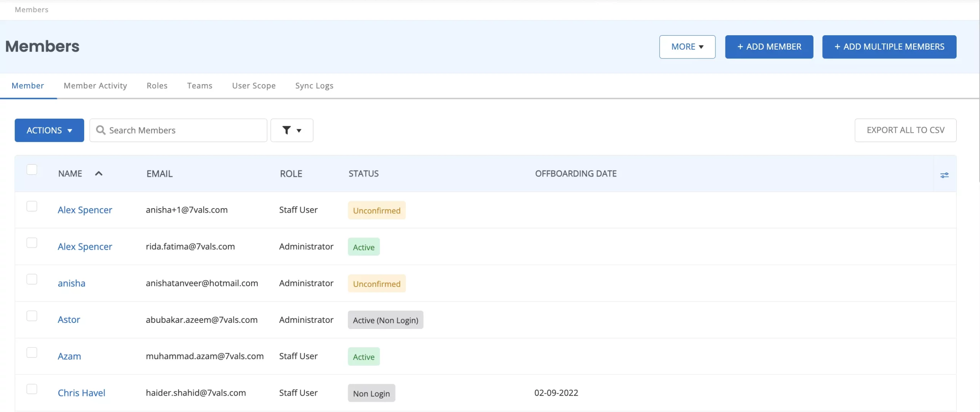Expand the MORE dropdown menu
This screenshot has width=980, height=412.
pyautogui.click(x=687, y=47)
